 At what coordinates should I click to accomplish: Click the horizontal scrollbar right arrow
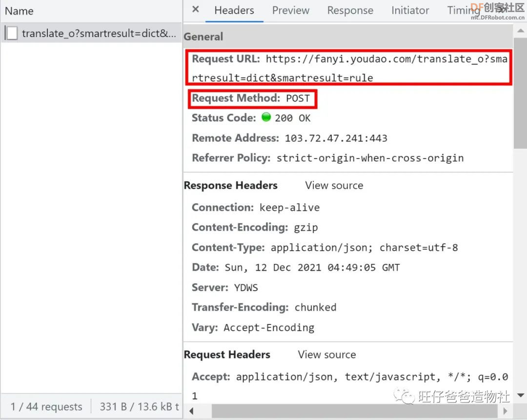505,411
